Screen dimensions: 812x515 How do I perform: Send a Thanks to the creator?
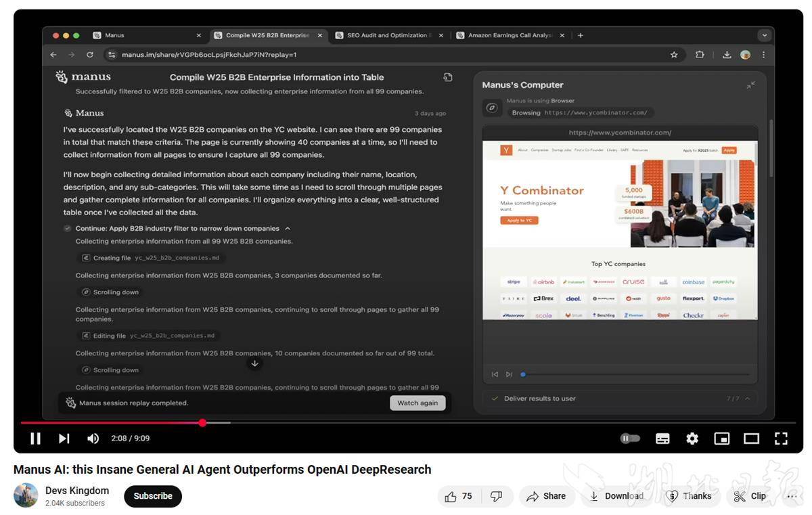(x=689, y=496)
